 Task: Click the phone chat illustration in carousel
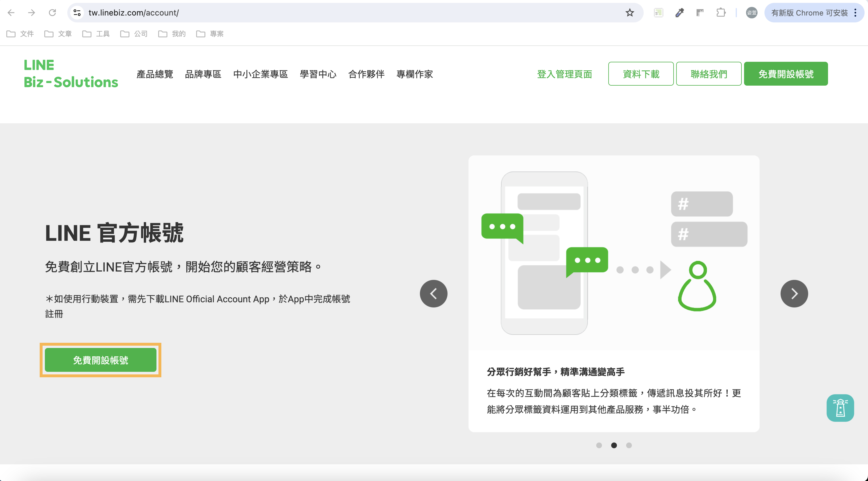tap(614, 253)
